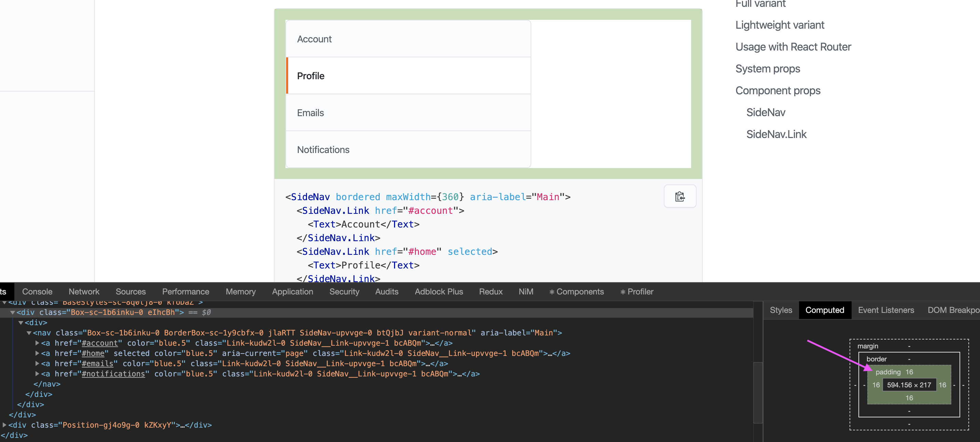Viewport: 980px width, 442px height.
Task: Switch to the Network tab
Action: tap(84, 292)
